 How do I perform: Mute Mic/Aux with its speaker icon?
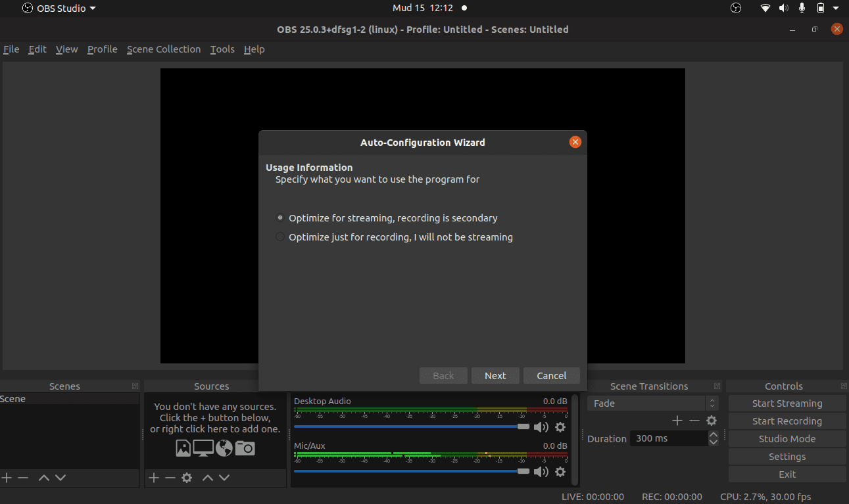[541, 472]
